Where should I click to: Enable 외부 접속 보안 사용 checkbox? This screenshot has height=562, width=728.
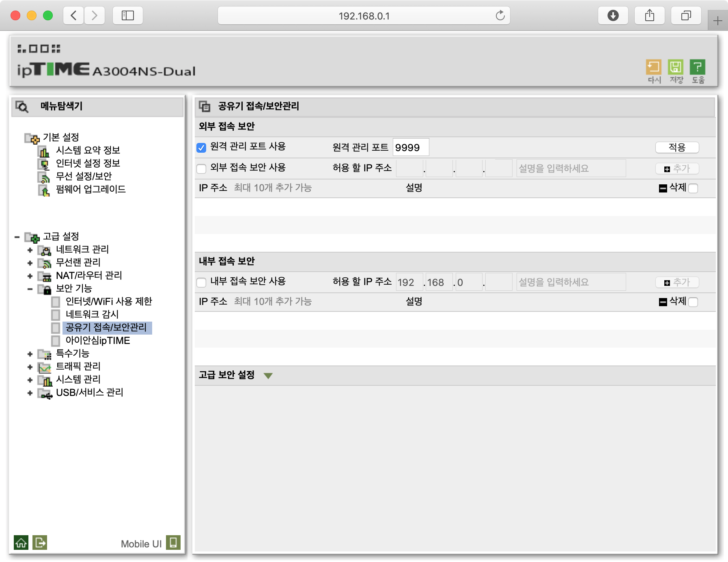point(201,169)
